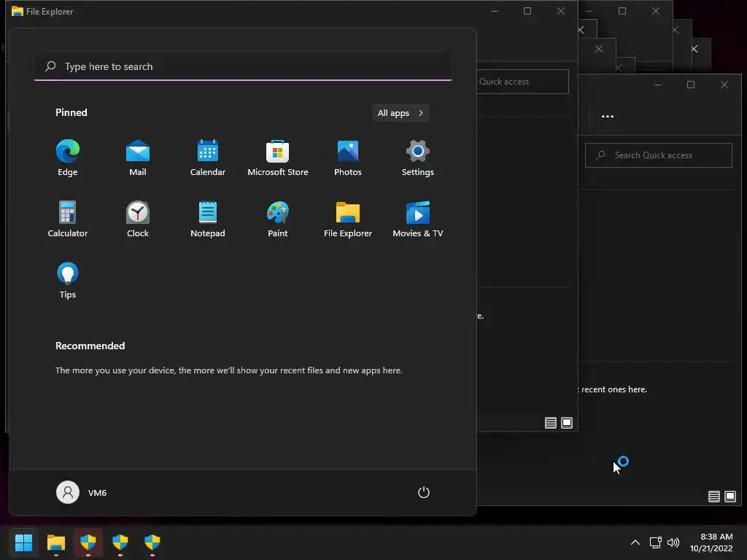Open File Explorer from the taskbar
The width and height of the screenshot is (747, 560).
55,542
